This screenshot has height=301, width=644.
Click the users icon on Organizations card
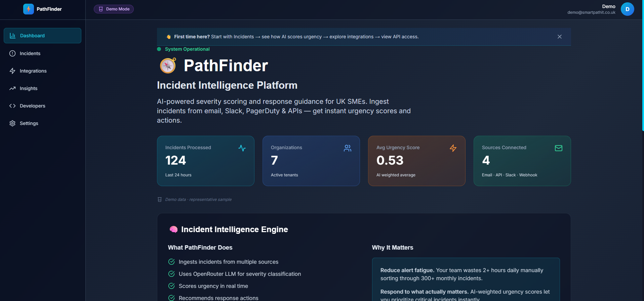click(348, 148)
